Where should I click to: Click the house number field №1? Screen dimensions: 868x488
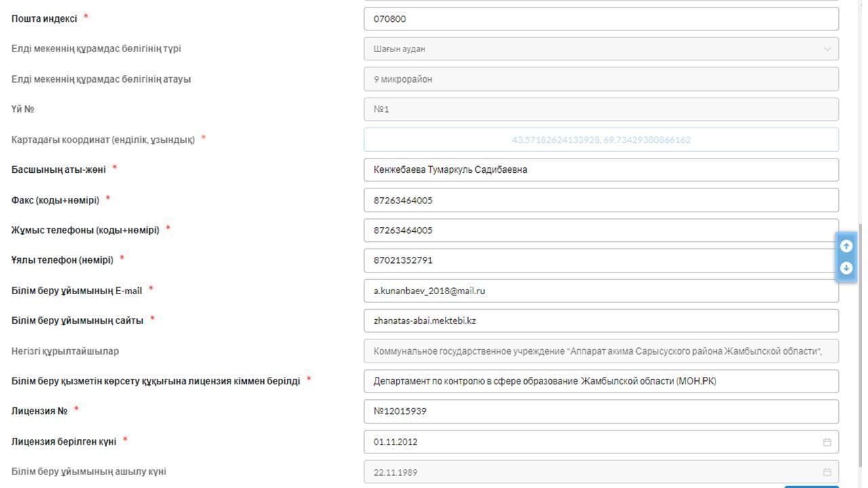click(601, 109)
